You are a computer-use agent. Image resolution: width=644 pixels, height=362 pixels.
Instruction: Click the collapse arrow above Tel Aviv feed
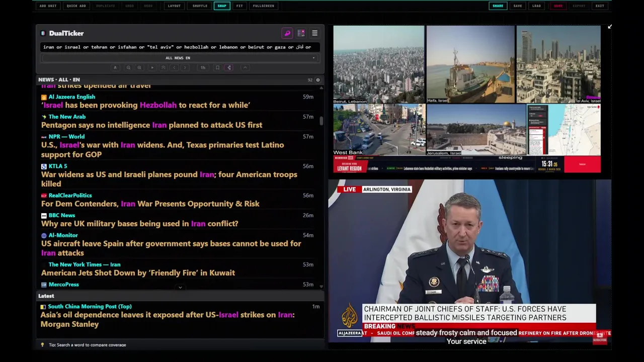(609, 27)
